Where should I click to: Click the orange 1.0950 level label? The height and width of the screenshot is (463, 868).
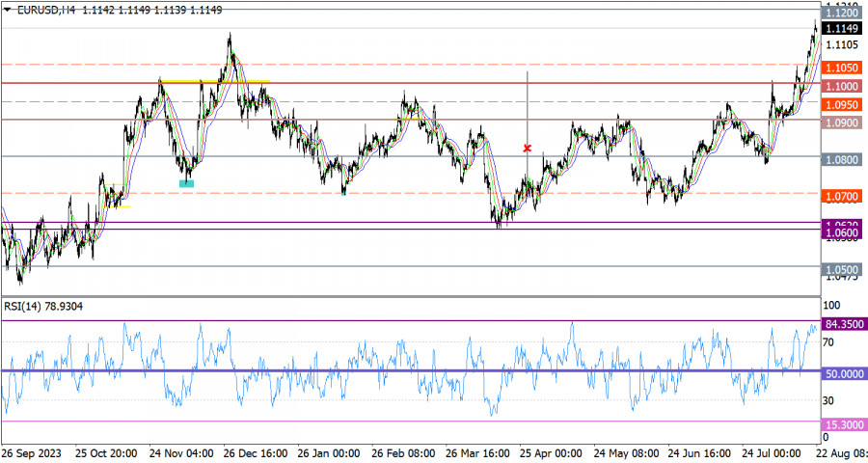(x=841, y=105)
